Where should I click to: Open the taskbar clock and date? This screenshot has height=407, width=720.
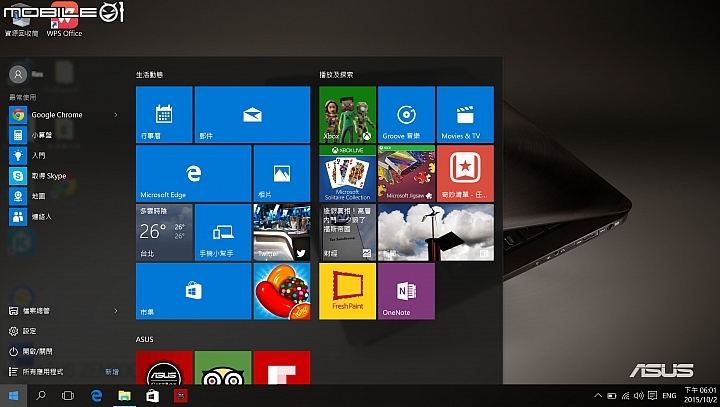click(701, 395)
